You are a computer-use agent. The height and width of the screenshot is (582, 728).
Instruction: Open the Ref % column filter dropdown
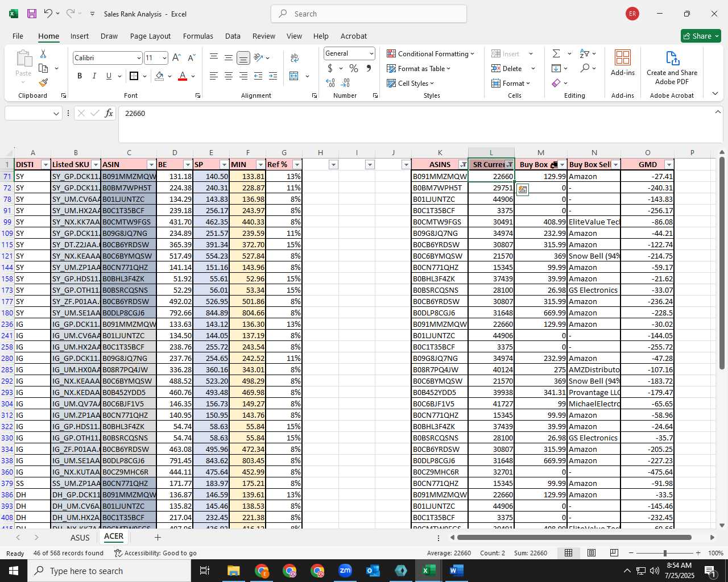coord(297,165)
